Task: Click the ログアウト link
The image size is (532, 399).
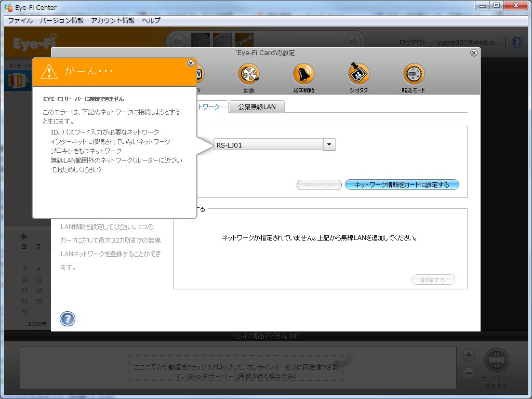Action: (x=413, y=43)
